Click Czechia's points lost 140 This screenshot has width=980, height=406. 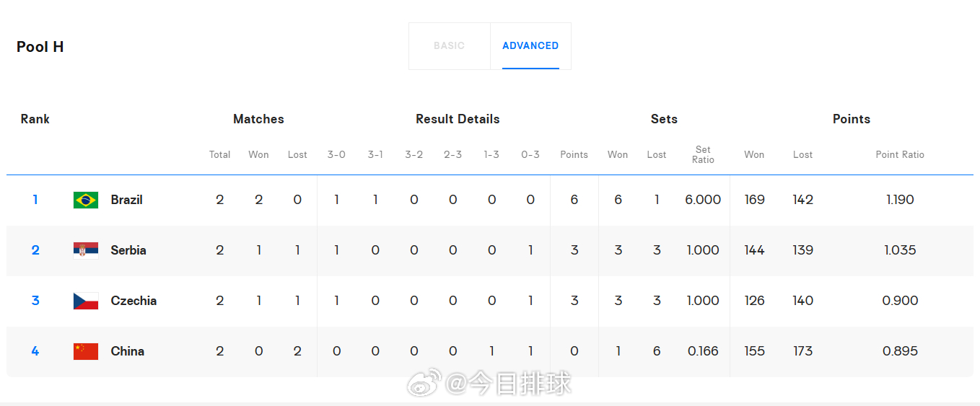coord(802,301)
